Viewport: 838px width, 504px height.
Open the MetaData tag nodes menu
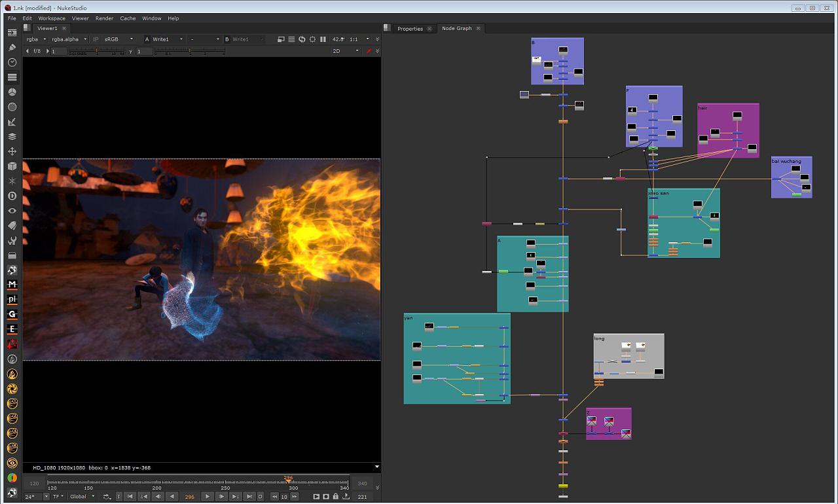pyautogui.click(x=12, y=225)
